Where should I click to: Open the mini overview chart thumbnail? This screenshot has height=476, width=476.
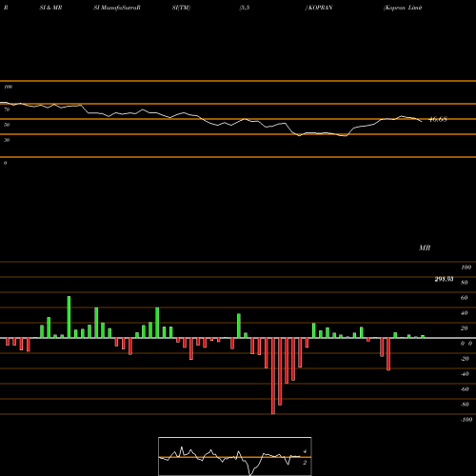(235, 456)
